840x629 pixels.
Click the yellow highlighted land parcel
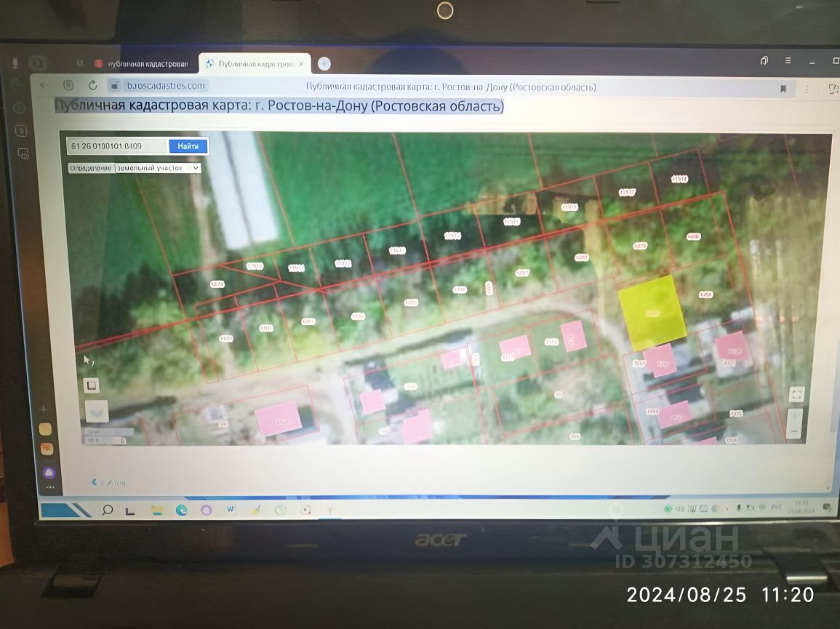(652, 313)
